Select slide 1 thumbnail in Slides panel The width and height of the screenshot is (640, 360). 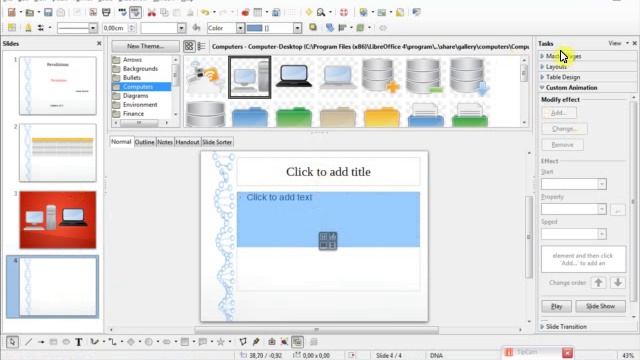(58, 86)
